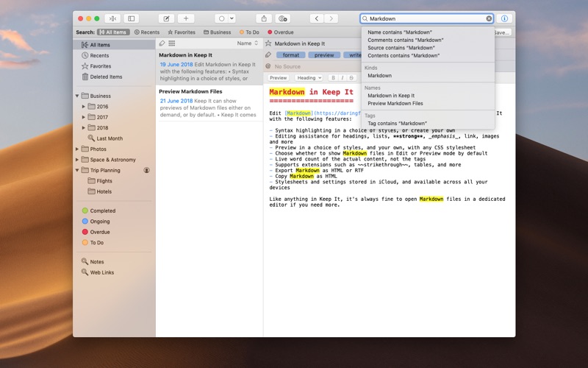Open Deleted Items in sidebar
This screenshot has width=588, height=368.
tap(106, 77)
